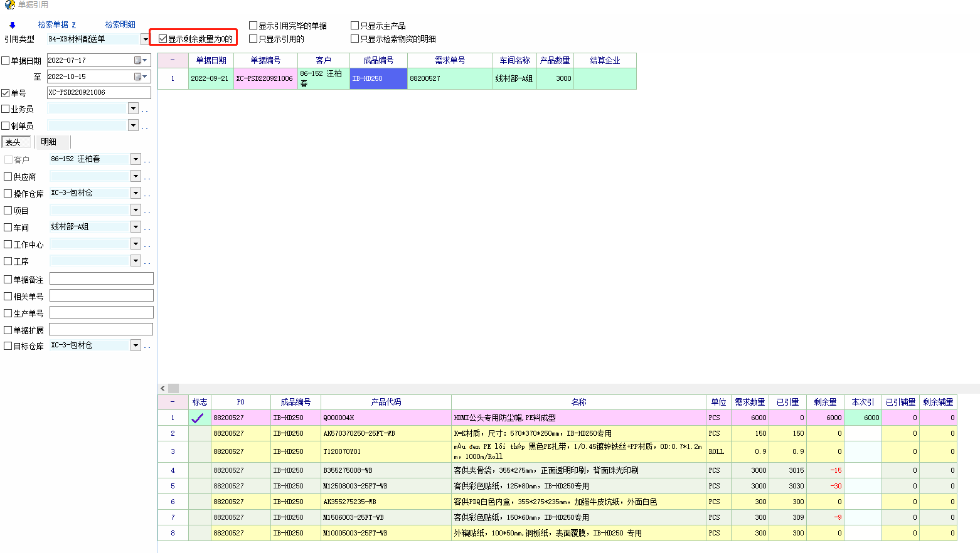Expand the 车间 dropdown showing 线材部-A组
Image resolution: width=980 pixels, height=553 pixels.
tap(136, 227)
